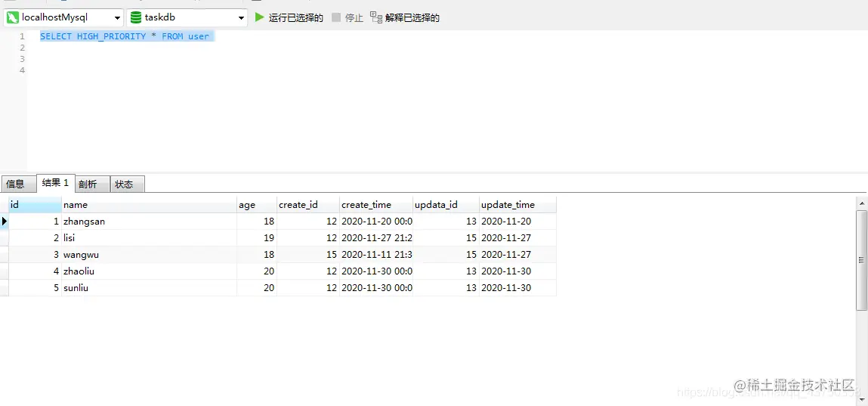Click create_time 2020-11-27 21:2 cell
The width and height of the screenshot is (868, 406).
[x=376, y=238]
